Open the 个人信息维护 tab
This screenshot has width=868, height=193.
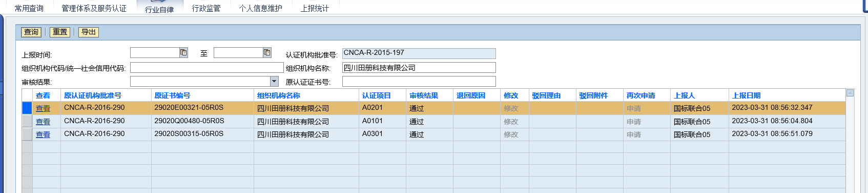[260, 8]
